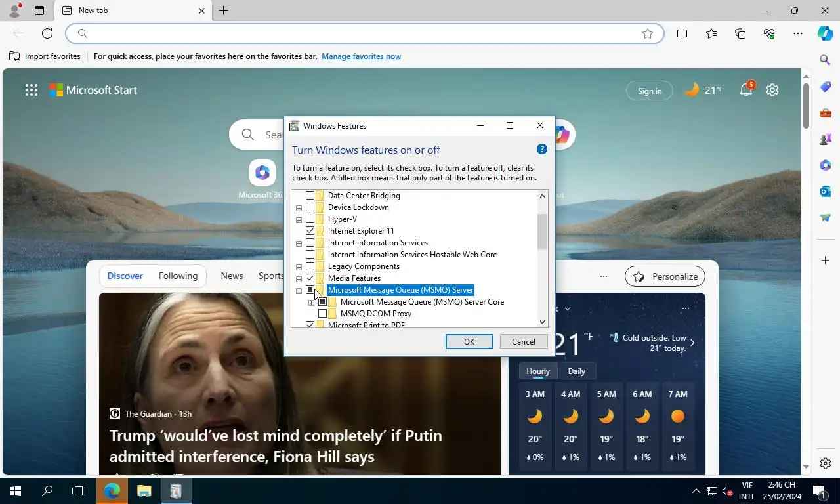Open sidebar Tools briefcase icon

(x=826, y=113)
